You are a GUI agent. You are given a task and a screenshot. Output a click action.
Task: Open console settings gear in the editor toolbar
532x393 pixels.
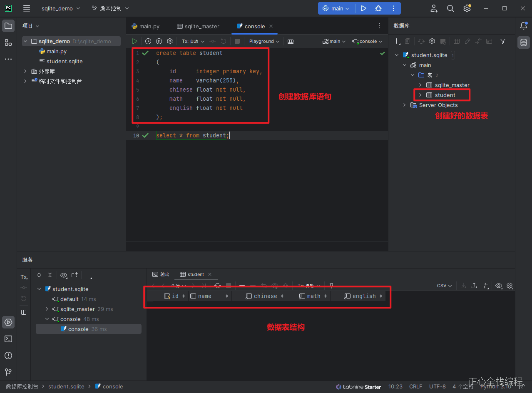(x=170, y=41)
